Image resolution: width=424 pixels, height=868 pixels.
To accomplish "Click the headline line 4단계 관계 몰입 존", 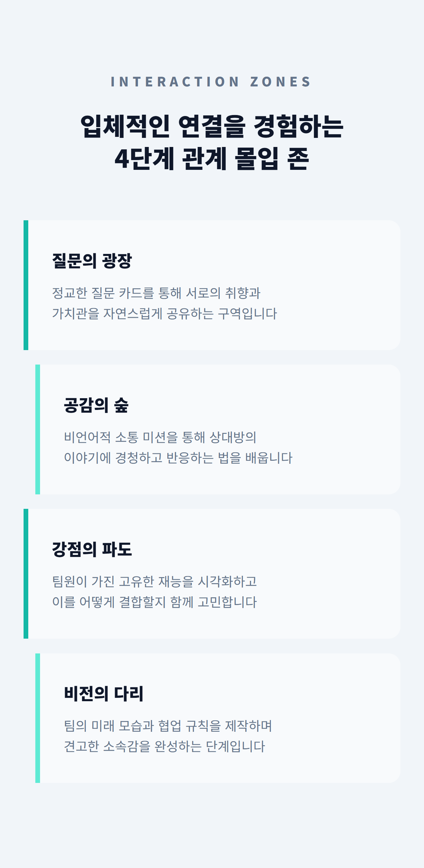I will tap(212, 158).
